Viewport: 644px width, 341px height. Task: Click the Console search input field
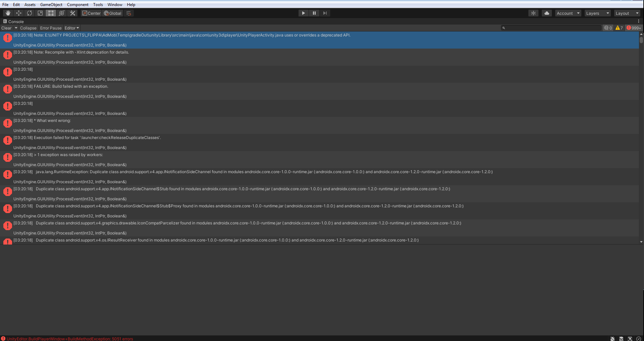(551, 28)
